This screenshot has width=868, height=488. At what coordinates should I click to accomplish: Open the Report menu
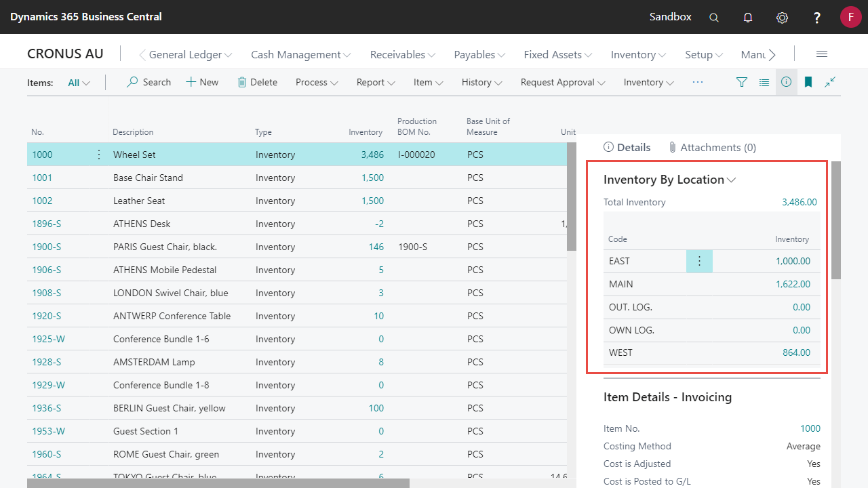pyautogui.click(x=376, y=82)
